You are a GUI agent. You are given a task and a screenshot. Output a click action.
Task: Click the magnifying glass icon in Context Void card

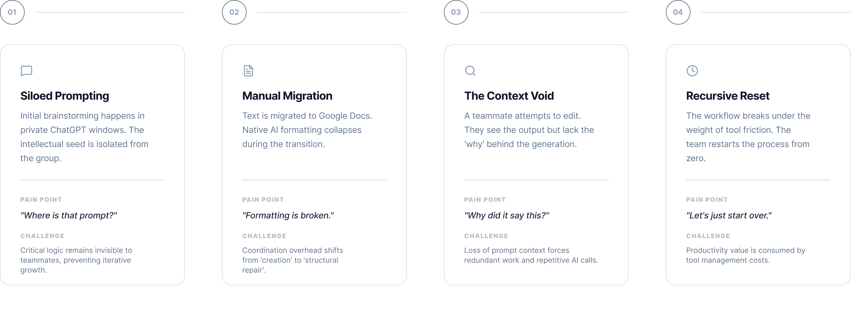pyautogui.click(x=470, y=71)
